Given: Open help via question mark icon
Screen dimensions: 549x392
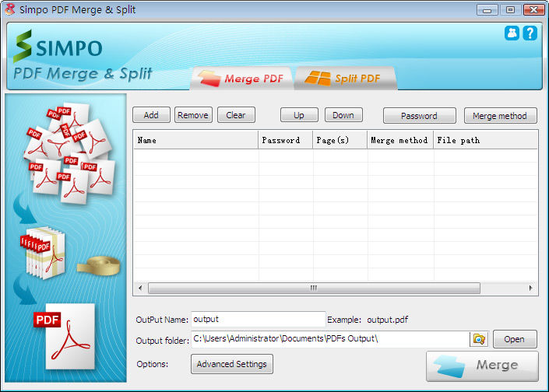Looking at the screenshot, I should point(530,33).
